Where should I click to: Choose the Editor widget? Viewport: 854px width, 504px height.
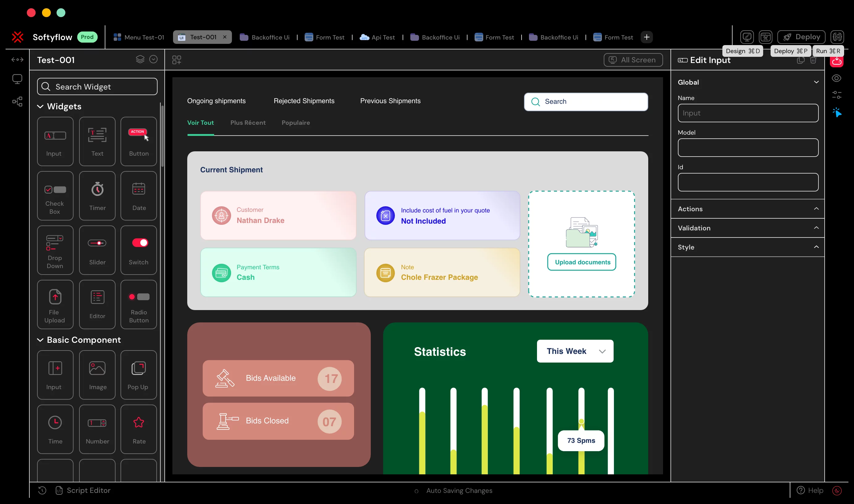pyautogui.click(x=97, y=304)
